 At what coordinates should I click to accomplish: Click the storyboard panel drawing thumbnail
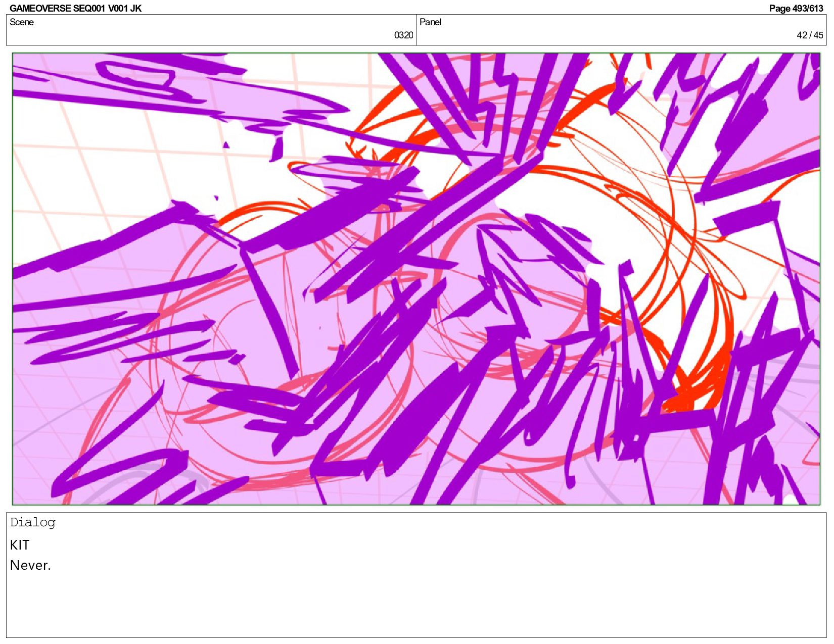coord(416,279)
